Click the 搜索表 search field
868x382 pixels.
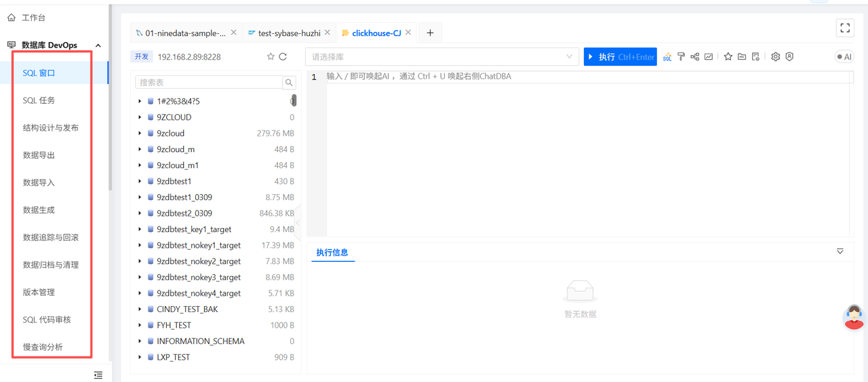209,83
